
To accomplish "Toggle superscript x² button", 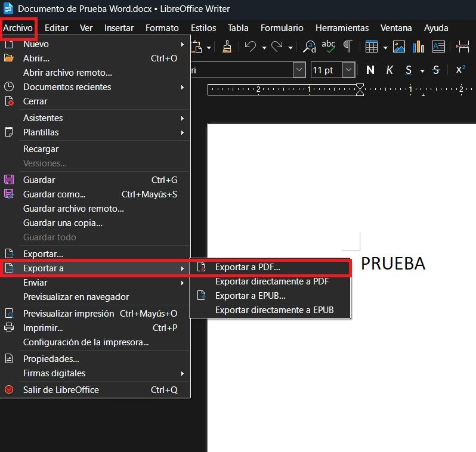I will [x=460, y=70].
